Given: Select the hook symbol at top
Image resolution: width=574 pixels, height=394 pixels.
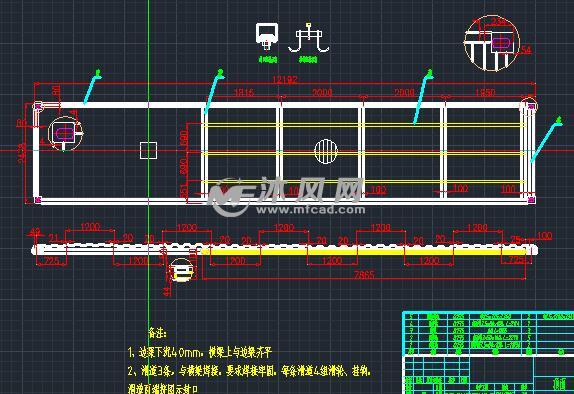Looking at the screenshot, I should click(x=309, y=38).
